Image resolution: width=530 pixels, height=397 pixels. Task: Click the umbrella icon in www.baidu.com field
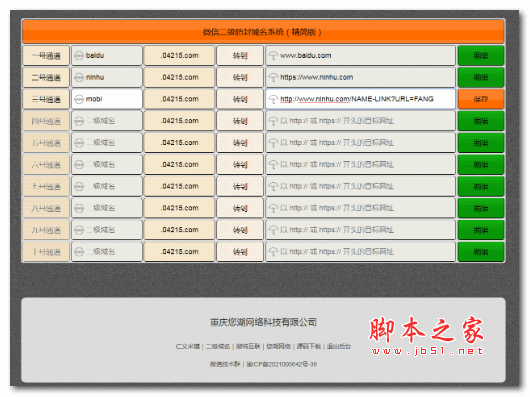coord(273,55)
